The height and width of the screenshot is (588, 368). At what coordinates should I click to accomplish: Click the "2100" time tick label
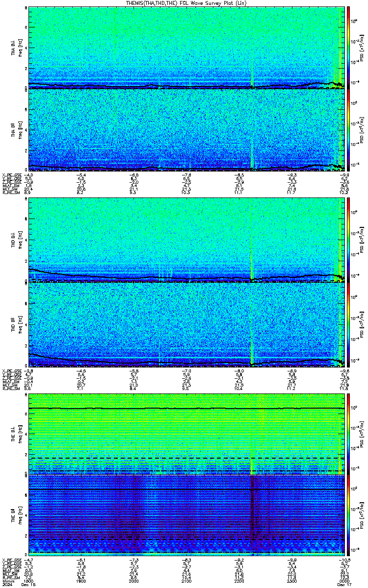186,581
